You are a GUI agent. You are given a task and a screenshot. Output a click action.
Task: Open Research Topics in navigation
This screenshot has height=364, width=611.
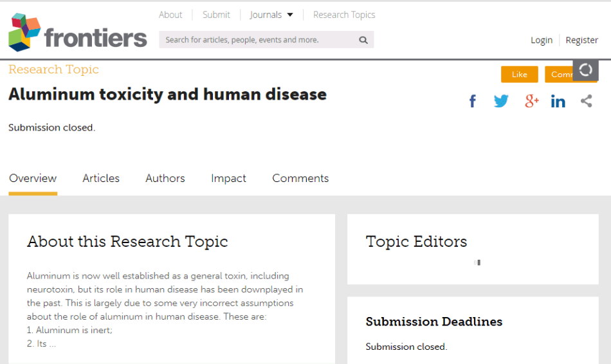[x=344, y=15]
